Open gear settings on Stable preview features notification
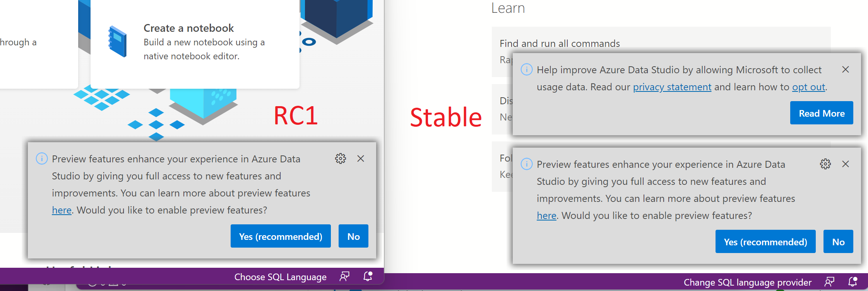868x291 pixels. [x=825, y=164]
